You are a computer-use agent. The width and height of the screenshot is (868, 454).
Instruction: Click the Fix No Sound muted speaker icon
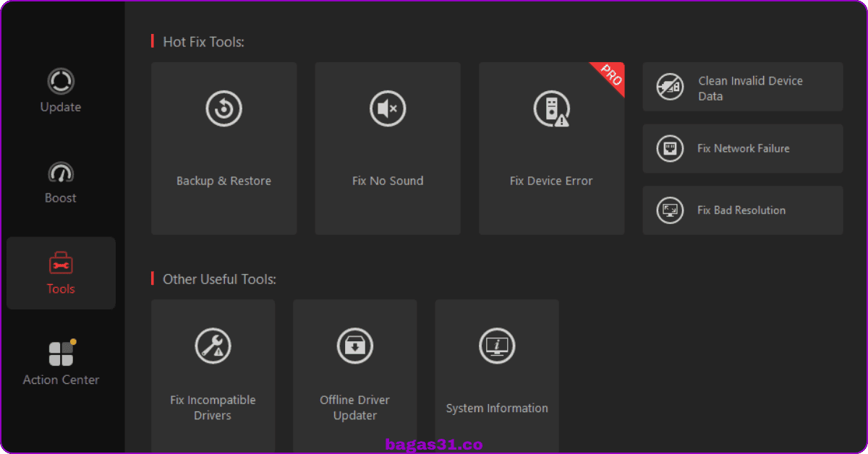[x=388, y=109]
